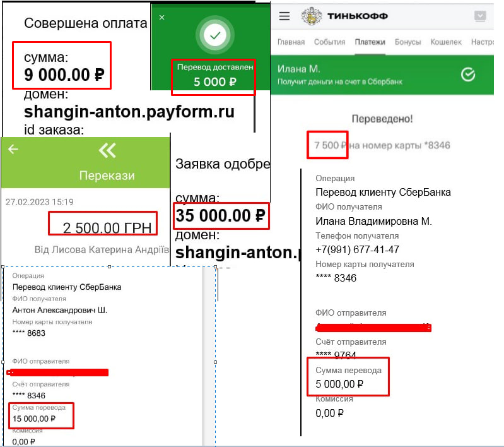This screenshot has width=504, height=447.
Task: Go to the Бонусы tab
Action: coord(407,42)
